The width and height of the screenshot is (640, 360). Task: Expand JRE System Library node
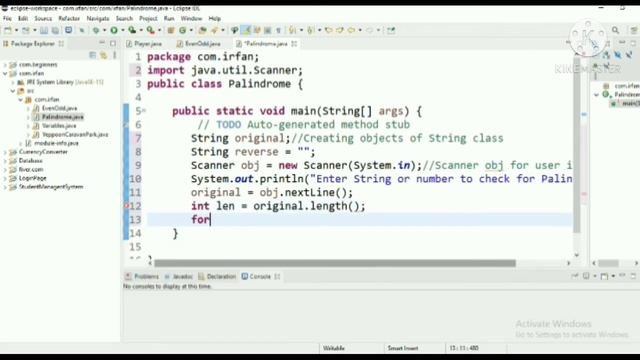pos(13,82)
